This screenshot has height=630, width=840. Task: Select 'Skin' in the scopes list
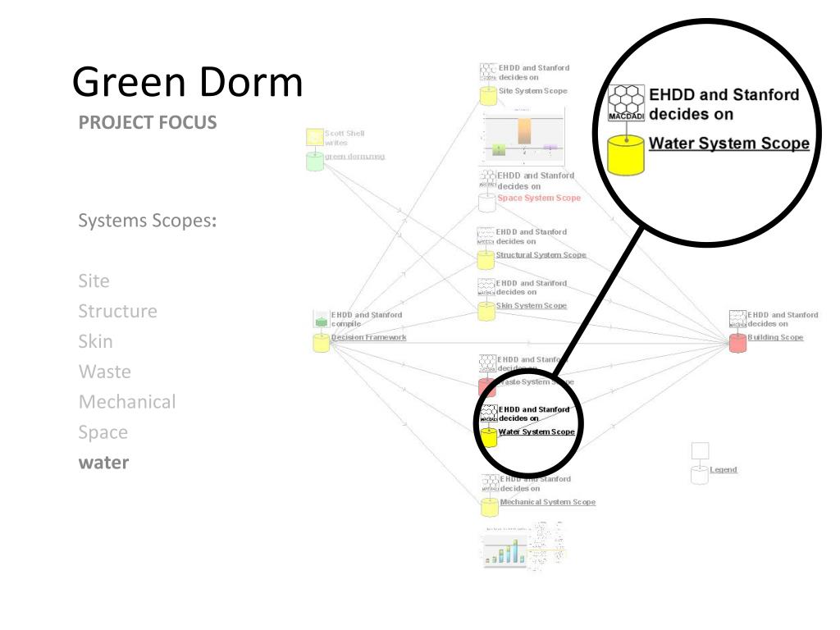[95, 341]
